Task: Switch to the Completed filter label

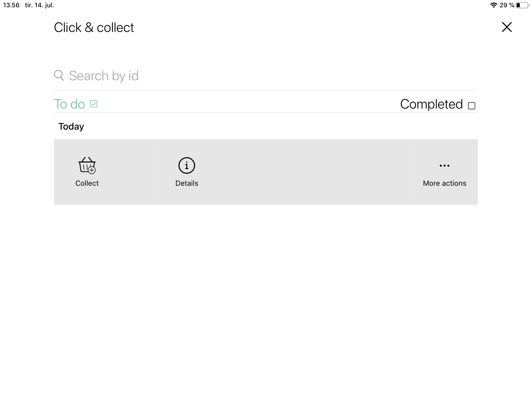Action: pos(431,104)
